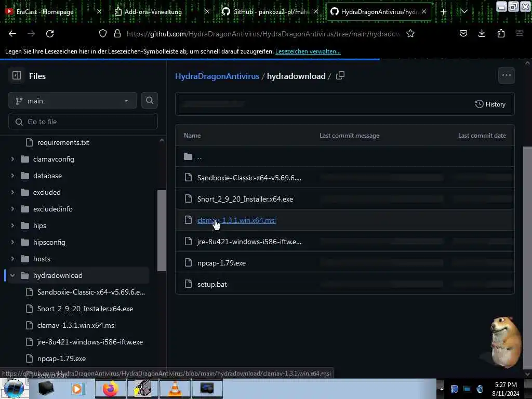Screen dimensions: 532x399
Task: Select clamav-1.3.1.win.x64.msi in the sidebar tree
Action: 76,325
